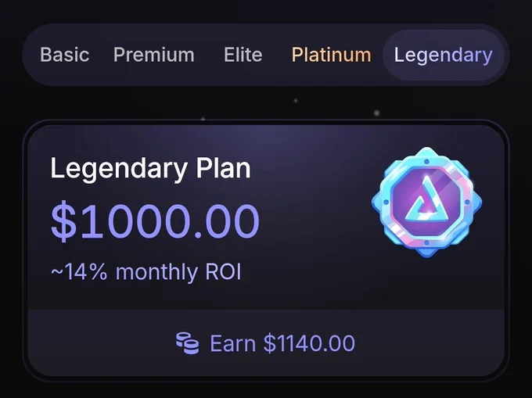Viewport: 532px width, 398px height.
Task: Click the $1000.00 price amount
Action: click(155, 221)
